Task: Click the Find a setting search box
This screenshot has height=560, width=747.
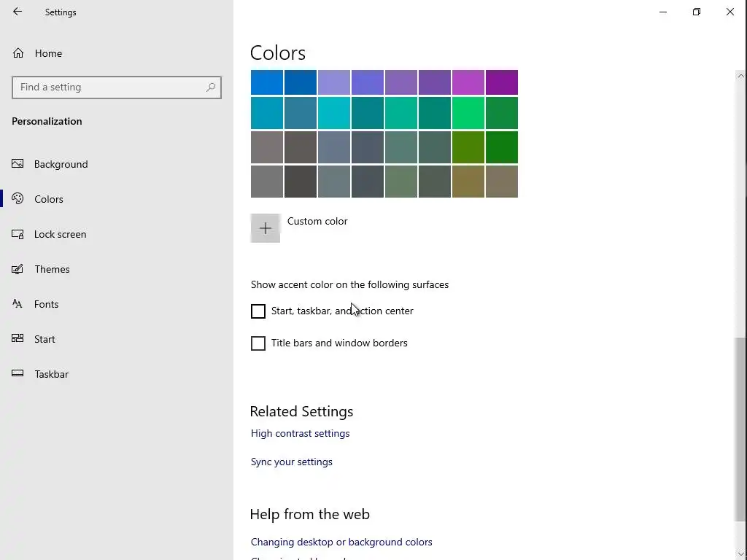Action: coord(109,87)
